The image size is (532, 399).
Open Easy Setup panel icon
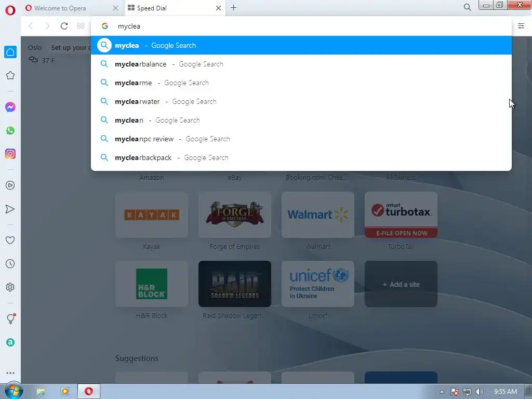(521, 26)
